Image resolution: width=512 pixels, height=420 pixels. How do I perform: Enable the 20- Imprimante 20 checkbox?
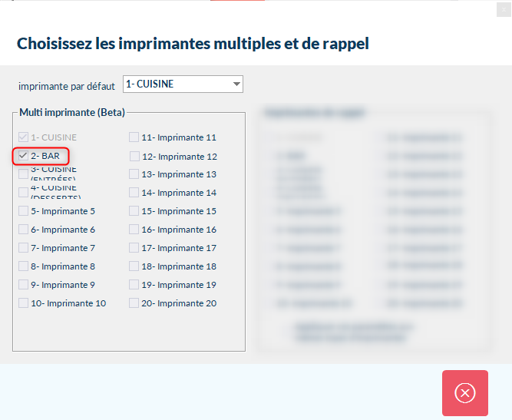[x=134, y=303]
